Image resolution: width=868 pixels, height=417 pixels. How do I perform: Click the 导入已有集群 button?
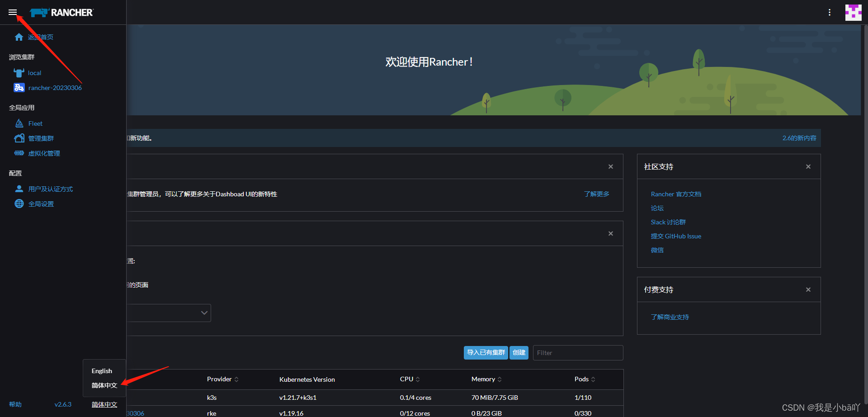point(486,353)
